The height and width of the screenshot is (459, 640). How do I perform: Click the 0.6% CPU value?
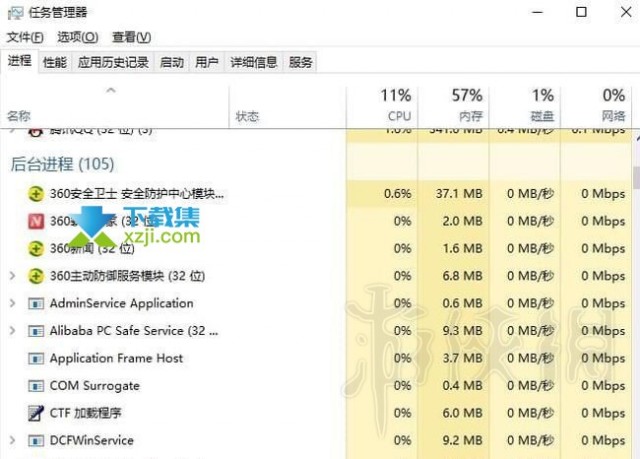[x=398, y=194]
